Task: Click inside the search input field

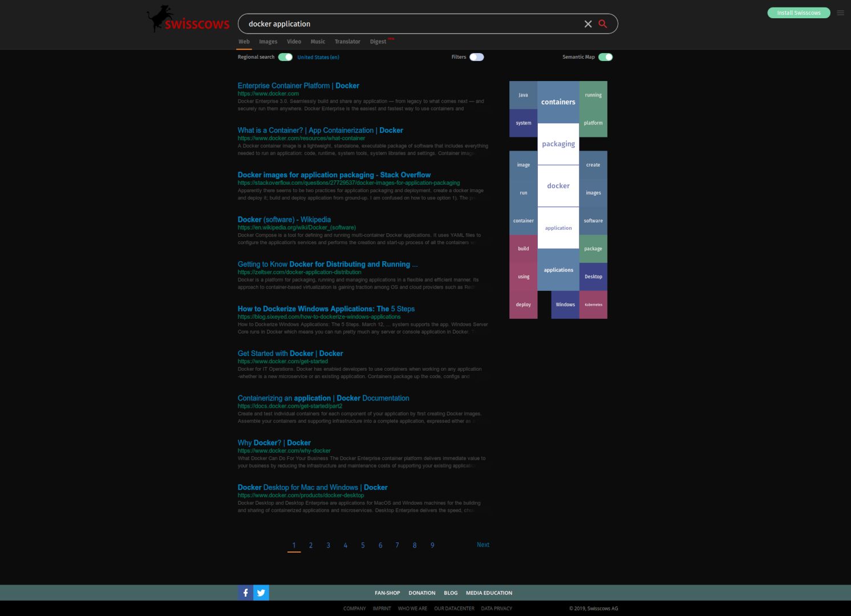Action: point(411,24)
